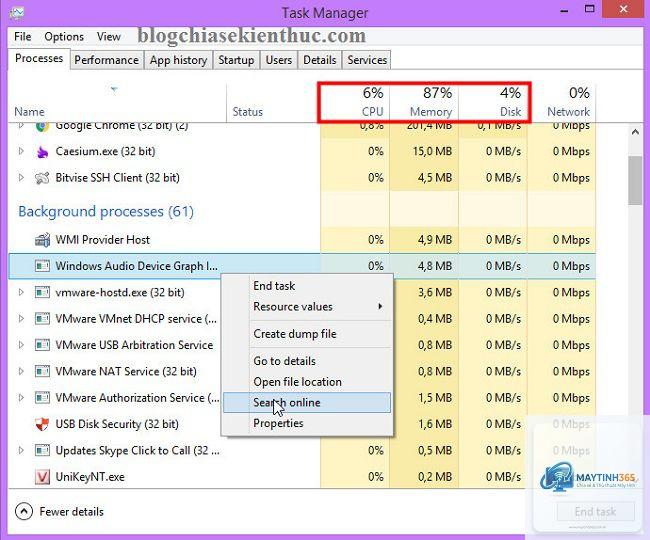Open the Options menu
This screenshot has height=540, width=650.
[64, 37]
